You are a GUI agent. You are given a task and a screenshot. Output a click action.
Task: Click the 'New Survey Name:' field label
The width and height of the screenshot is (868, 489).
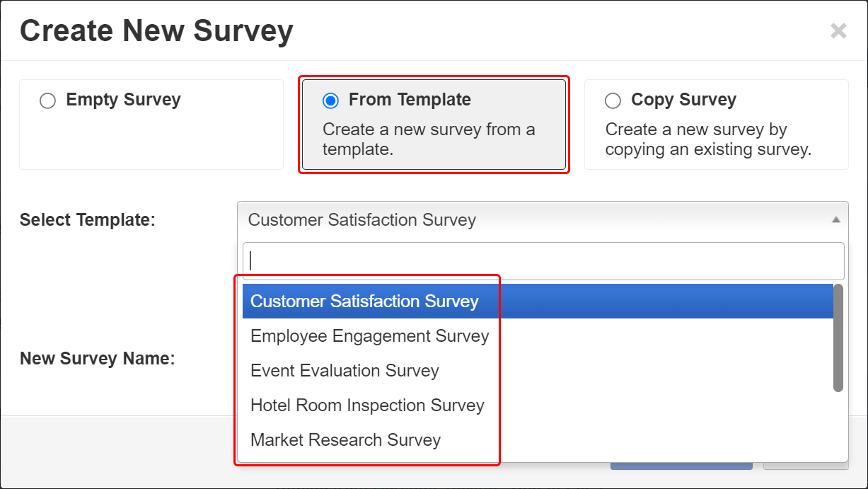97,359
